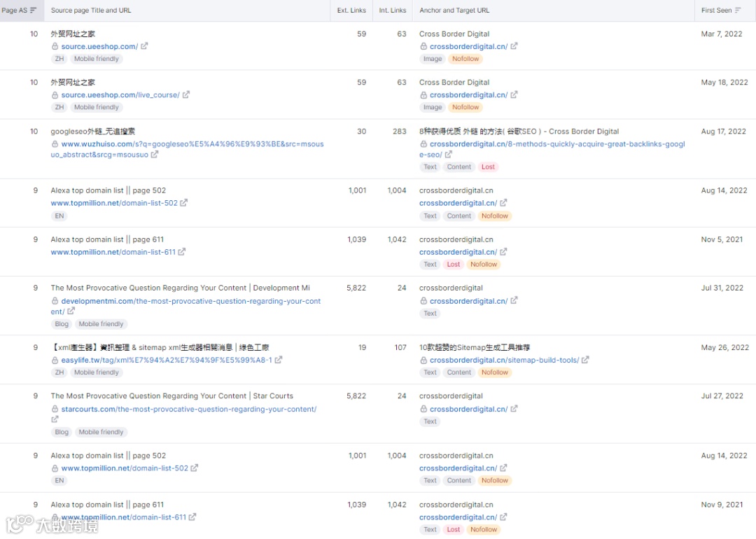
Task: Select Ext. Links value 30
Action: (x=361, y=131)
